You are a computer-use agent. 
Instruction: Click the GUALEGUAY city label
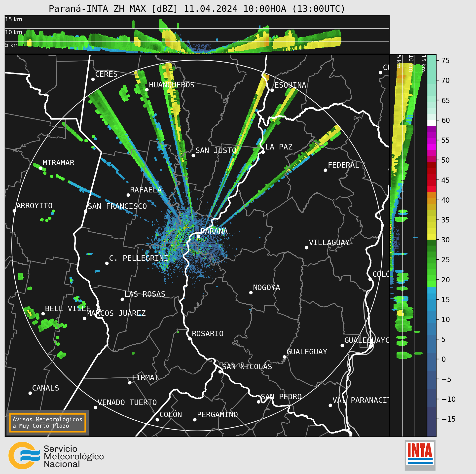(307, 352)
